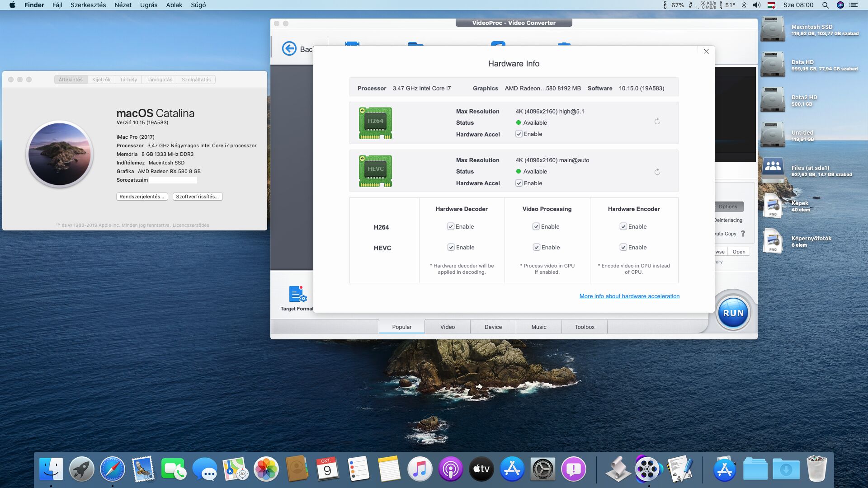Screen dimensions: 868x488
Task: Open Photos from the Dock
Action: pyautogui.click(x=266, y=469)
